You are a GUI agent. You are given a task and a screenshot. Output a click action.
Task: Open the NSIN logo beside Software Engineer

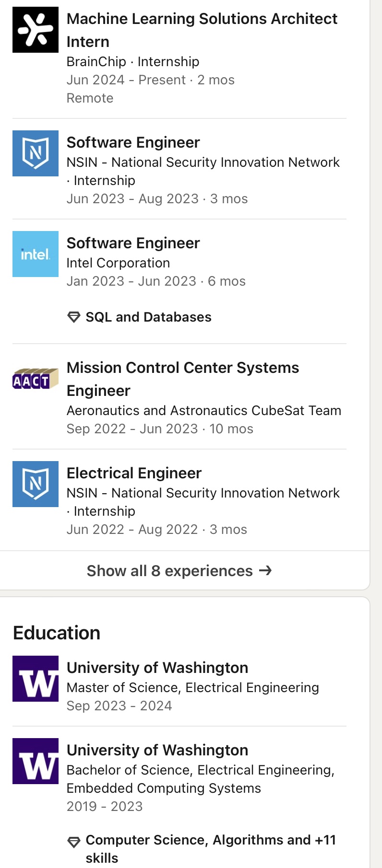pos(36,153)
